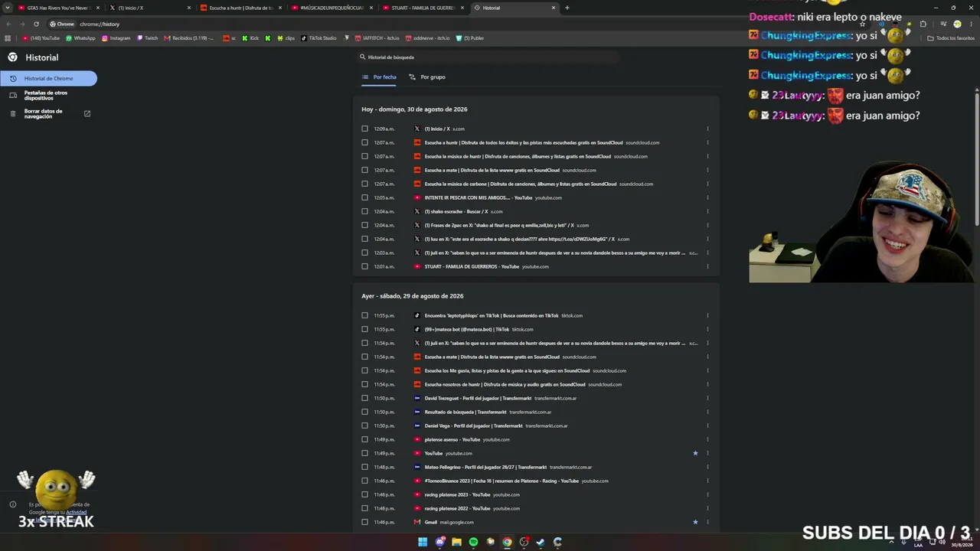This screenshot has width=980, height=551.
Task: Select the 'INTENTE IR PESCAR CON MIS AMIGOS' entry checkbox
Action: [x=364, y=197]
